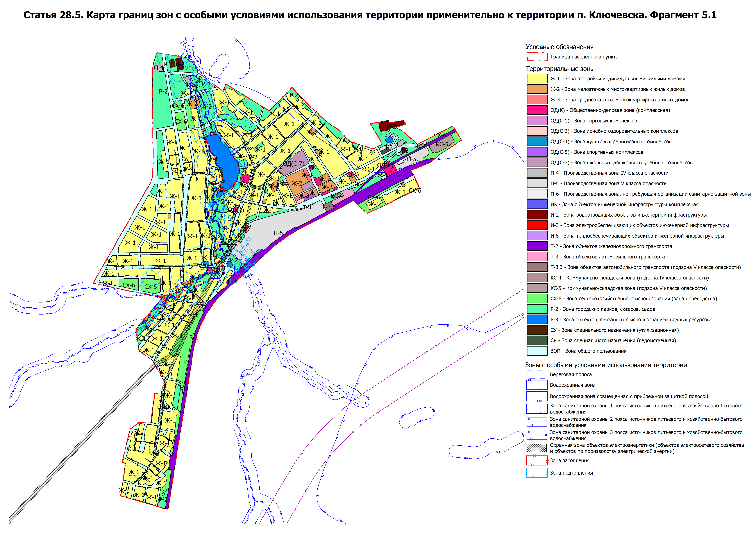
Task: Click the Условные обозначения legend heading
Action: tap(559, 47)
